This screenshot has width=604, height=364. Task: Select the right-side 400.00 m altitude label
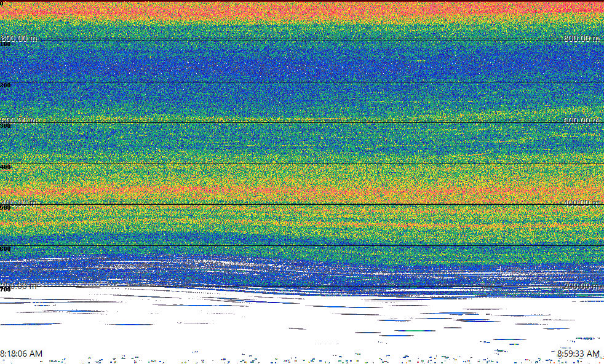click(582, 203)
